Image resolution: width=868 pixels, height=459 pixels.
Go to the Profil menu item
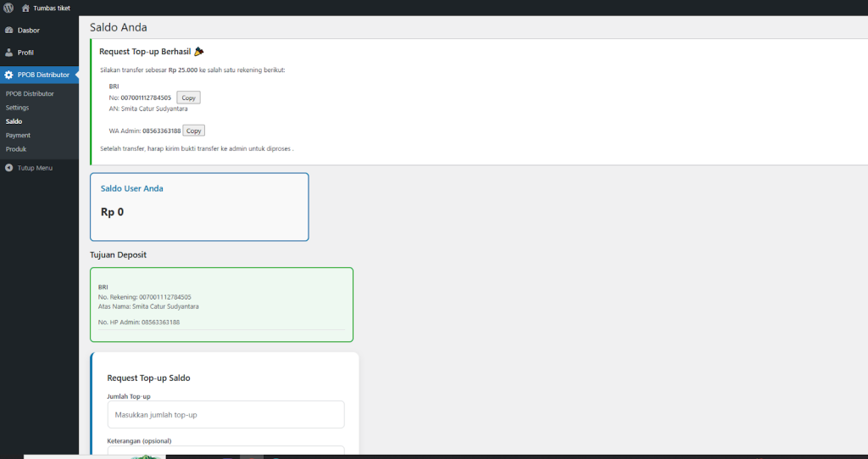pyautogui.click(x=27, y=53)
